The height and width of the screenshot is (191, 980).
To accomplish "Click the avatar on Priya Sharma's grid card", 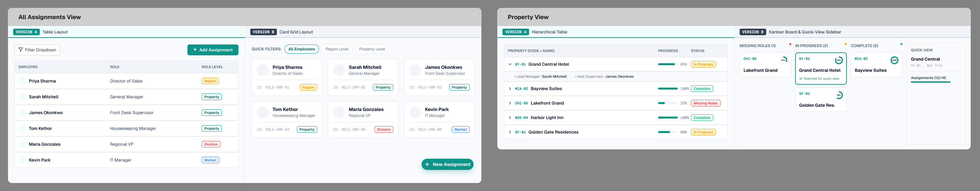I will 263,70.
